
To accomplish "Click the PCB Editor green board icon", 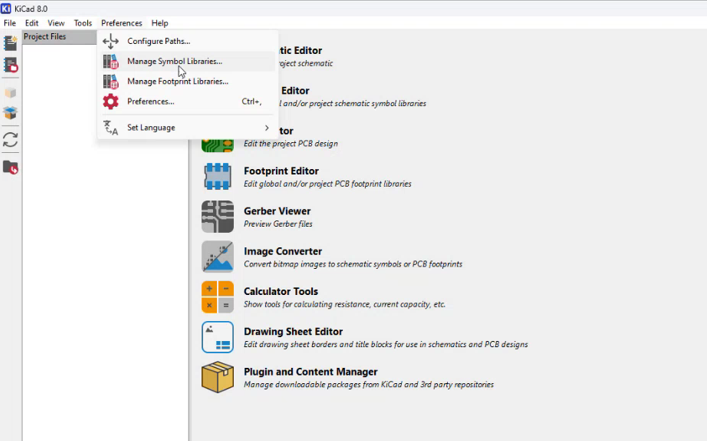I will point(217,146).
